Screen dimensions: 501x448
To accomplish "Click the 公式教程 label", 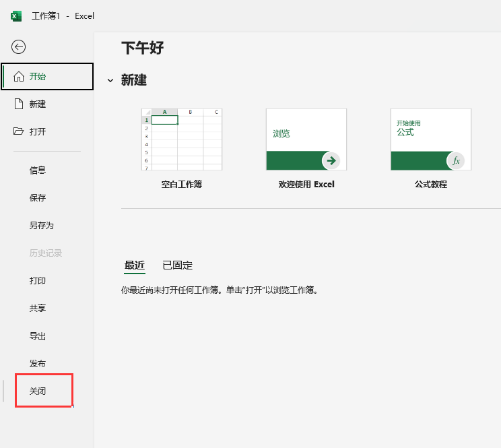I will pyautogui.click(x=431, y=185).
